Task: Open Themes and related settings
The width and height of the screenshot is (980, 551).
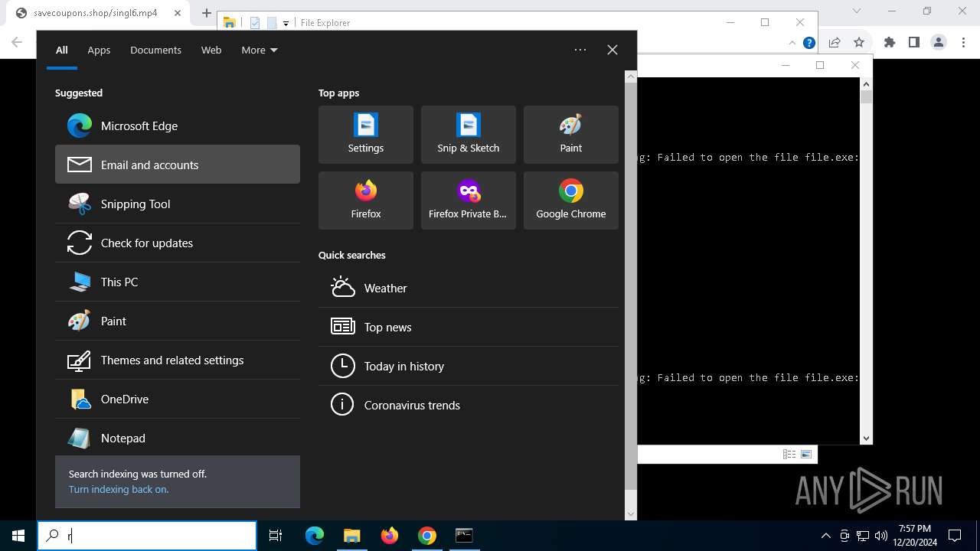Action: (x=178, y=360)
